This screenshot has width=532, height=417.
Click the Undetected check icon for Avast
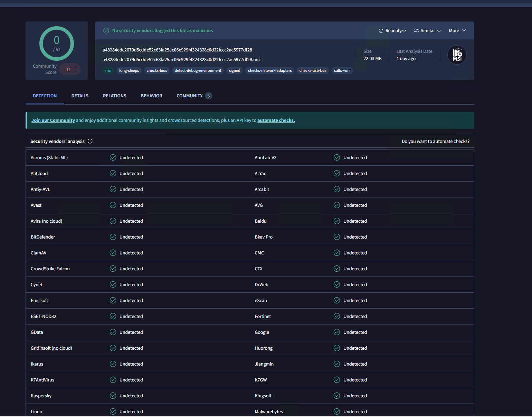click(x=113, y=205)
